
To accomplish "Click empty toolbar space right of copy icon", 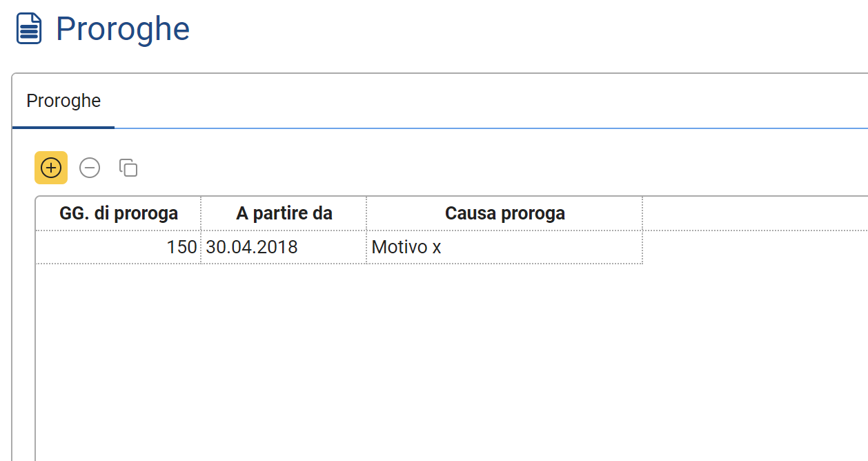I will 414,168.
